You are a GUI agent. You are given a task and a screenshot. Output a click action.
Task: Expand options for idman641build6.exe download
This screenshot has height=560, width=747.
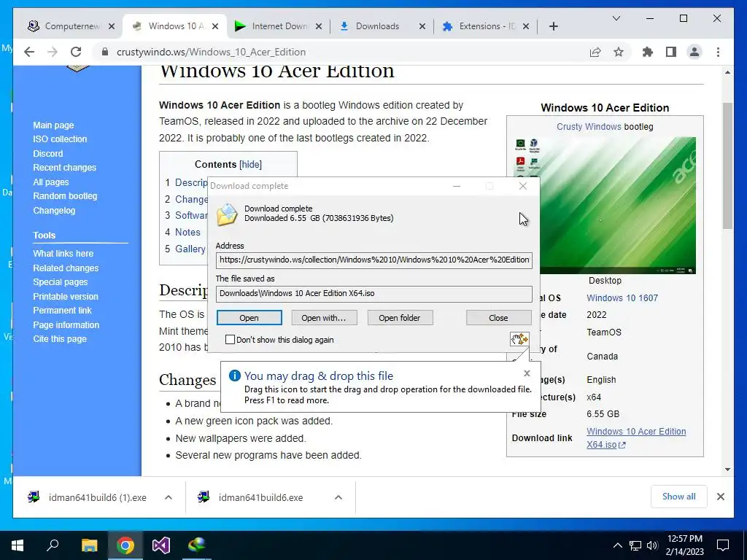338,497
